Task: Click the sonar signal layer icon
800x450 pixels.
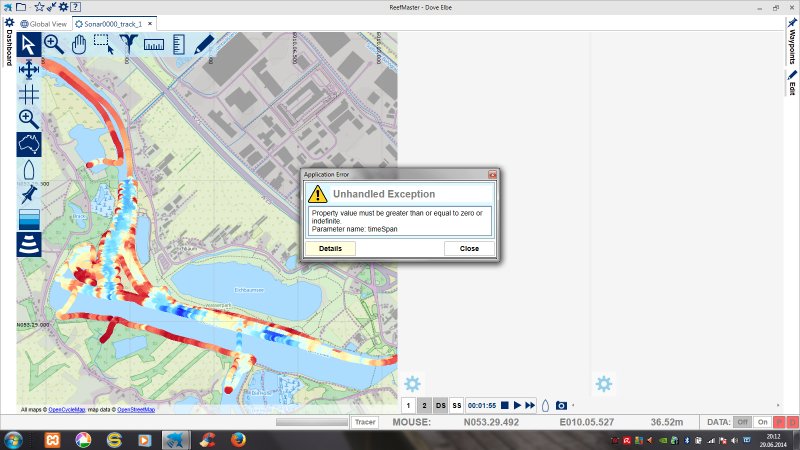Action: [29, 244]
